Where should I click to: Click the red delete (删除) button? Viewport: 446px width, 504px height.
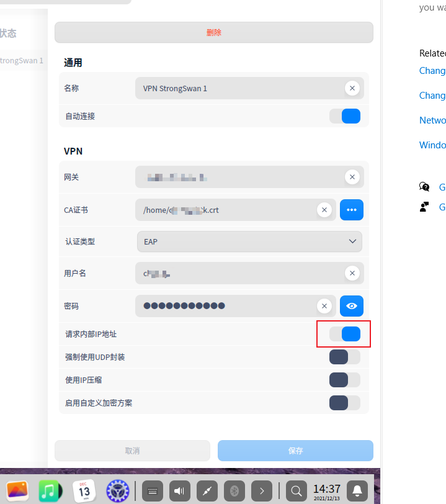[x=213, y=32]
